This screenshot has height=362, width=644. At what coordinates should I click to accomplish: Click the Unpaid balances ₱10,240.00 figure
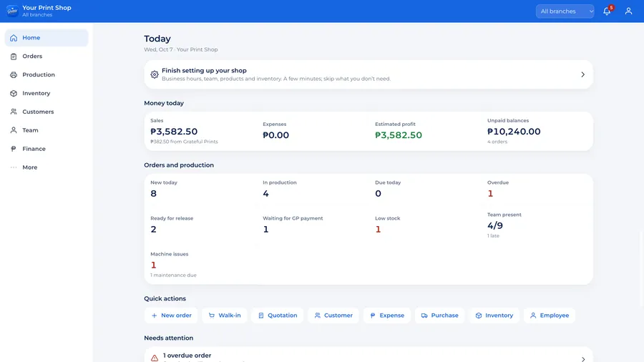[514, 132]
